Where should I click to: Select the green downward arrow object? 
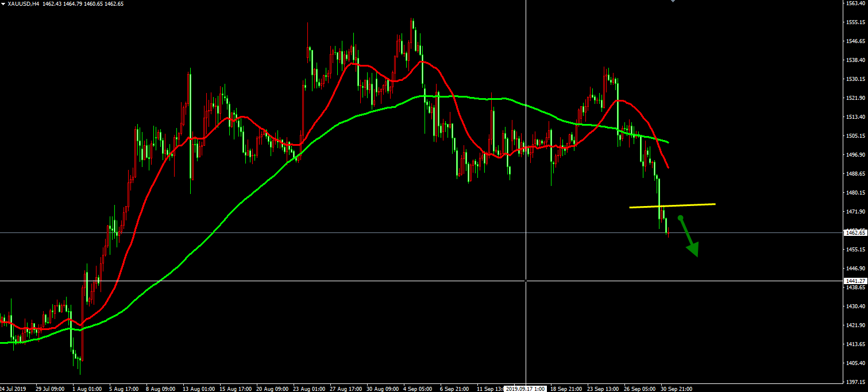click(x=688, y=236)
